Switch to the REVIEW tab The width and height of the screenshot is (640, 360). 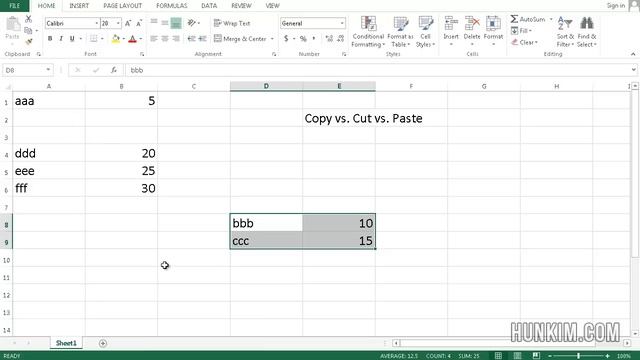(x=241, y=6)
